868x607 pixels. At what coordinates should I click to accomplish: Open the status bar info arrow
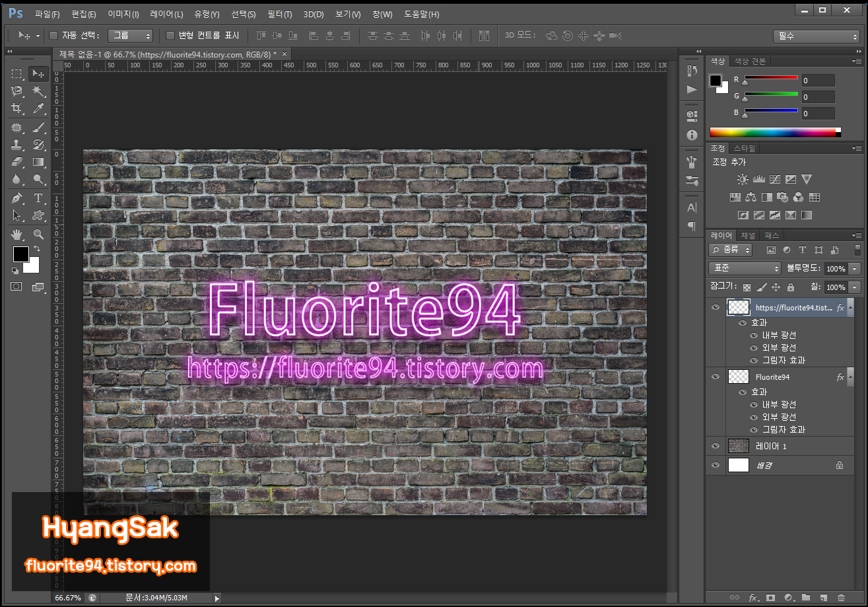(x=217, y=598)
